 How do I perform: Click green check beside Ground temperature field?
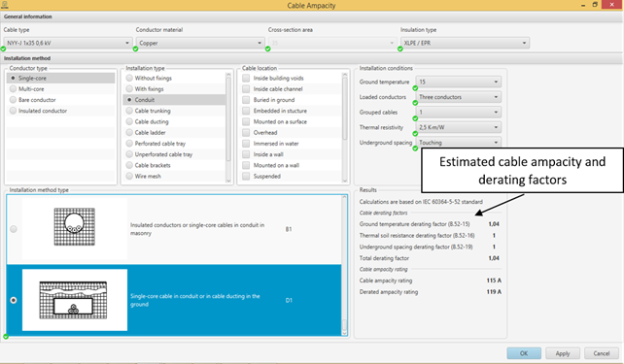click(x=415, y=88)
